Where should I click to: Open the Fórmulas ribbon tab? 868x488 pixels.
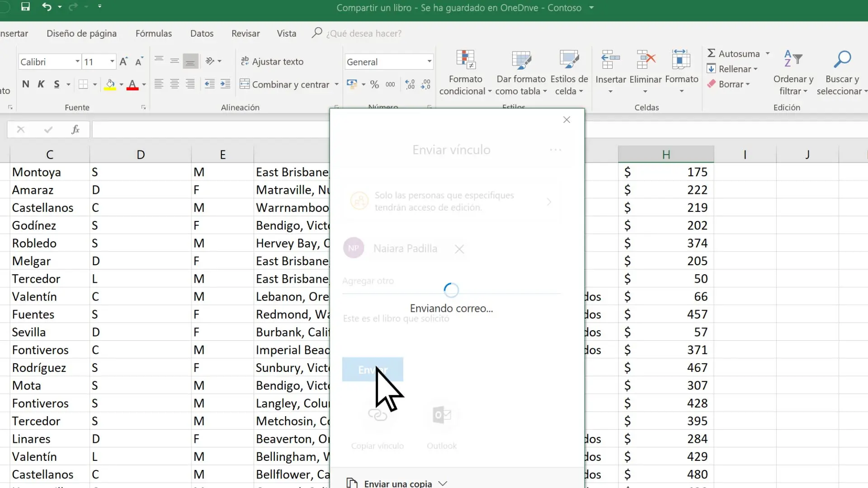click(154, 33)
